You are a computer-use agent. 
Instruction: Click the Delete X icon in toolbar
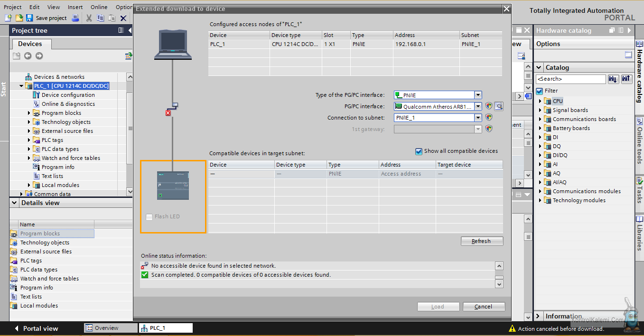(123, 18)
